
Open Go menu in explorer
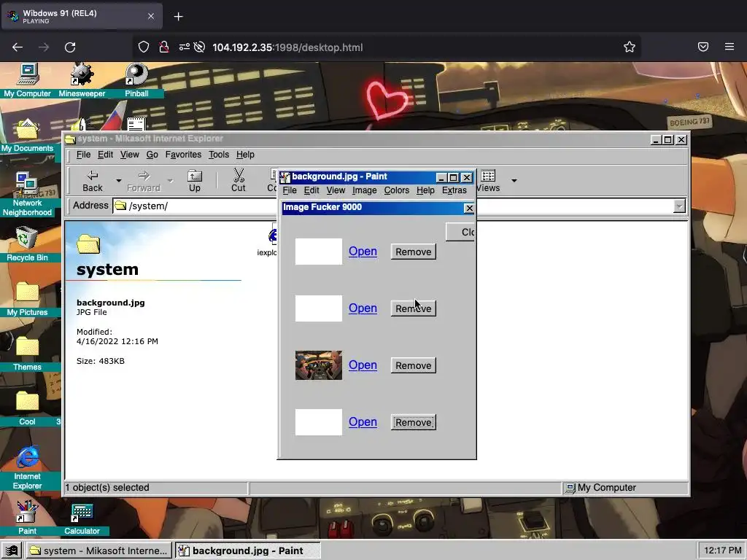[152, 155]
